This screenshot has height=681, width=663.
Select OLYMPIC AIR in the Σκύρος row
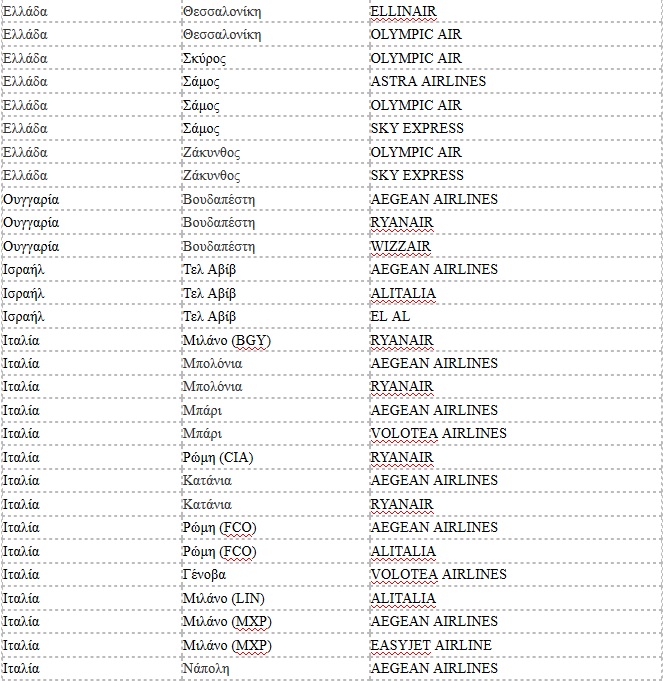click(x=416, y=58)
